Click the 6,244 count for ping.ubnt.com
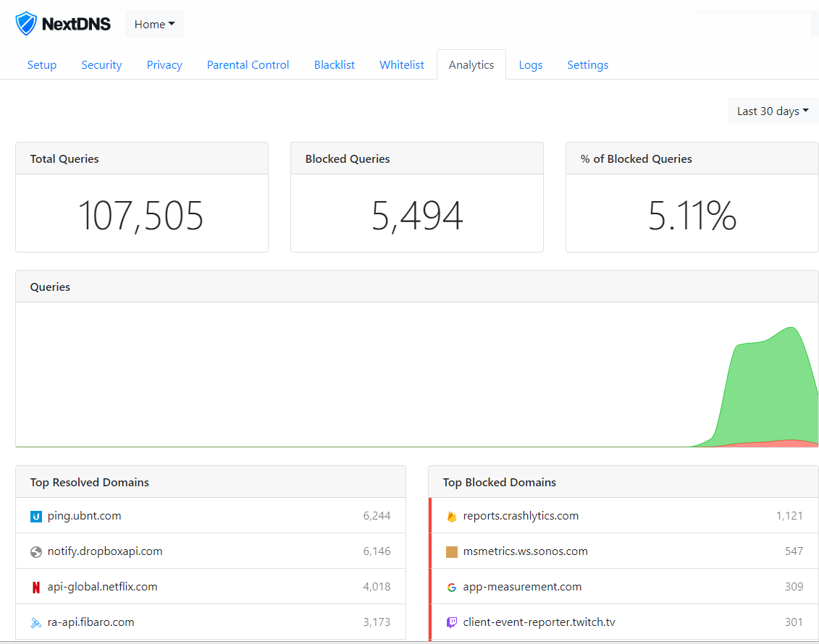 point(377,516)
